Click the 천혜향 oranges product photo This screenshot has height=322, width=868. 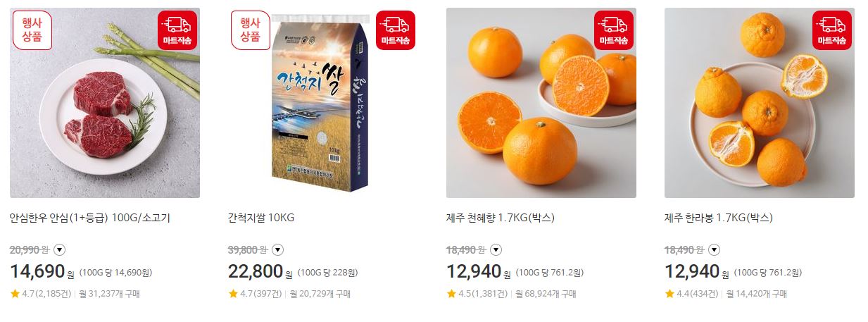coord(541,103)
